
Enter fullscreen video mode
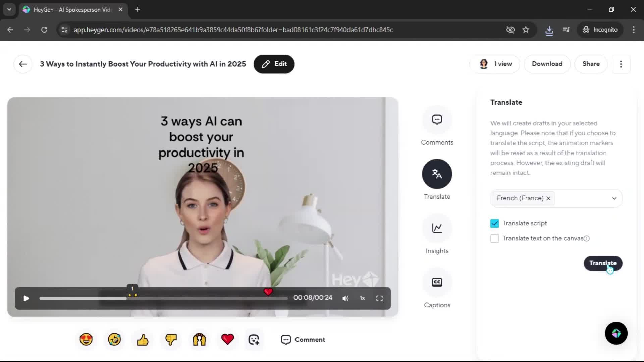pos(379,298)
